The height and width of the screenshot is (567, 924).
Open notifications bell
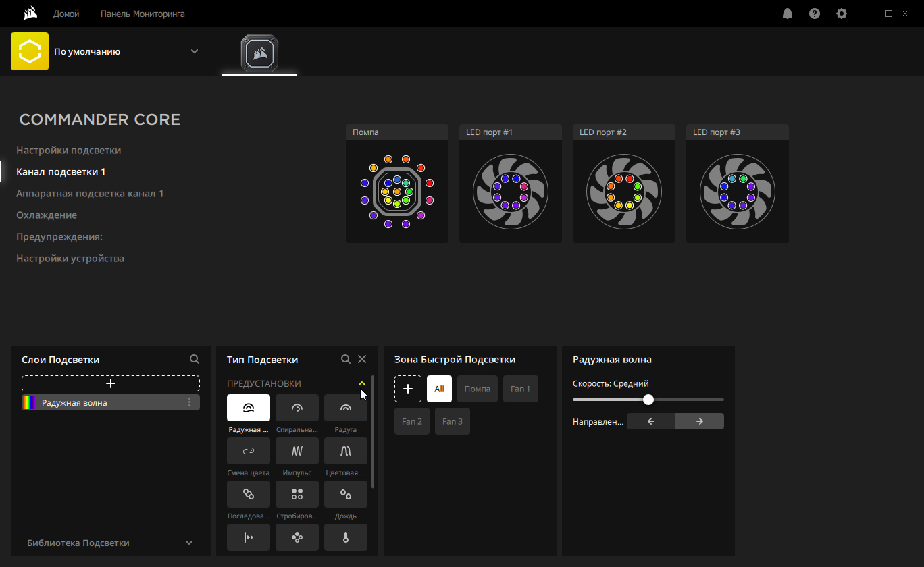pos(788,13)
